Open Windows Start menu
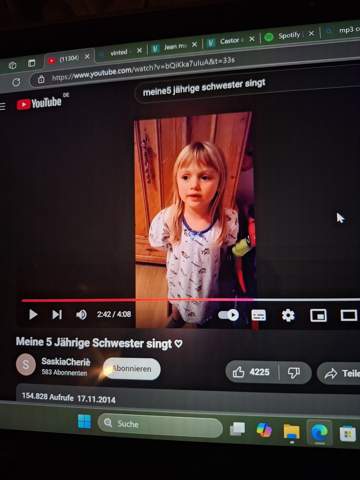This screenshot has height=480, width=360. coord(84,421)
